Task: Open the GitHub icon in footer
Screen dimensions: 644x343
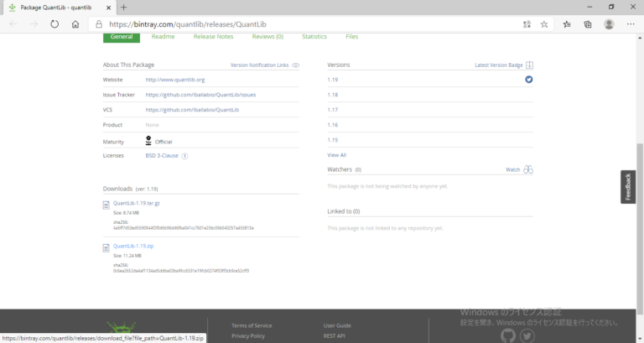Action: (506, 335)
